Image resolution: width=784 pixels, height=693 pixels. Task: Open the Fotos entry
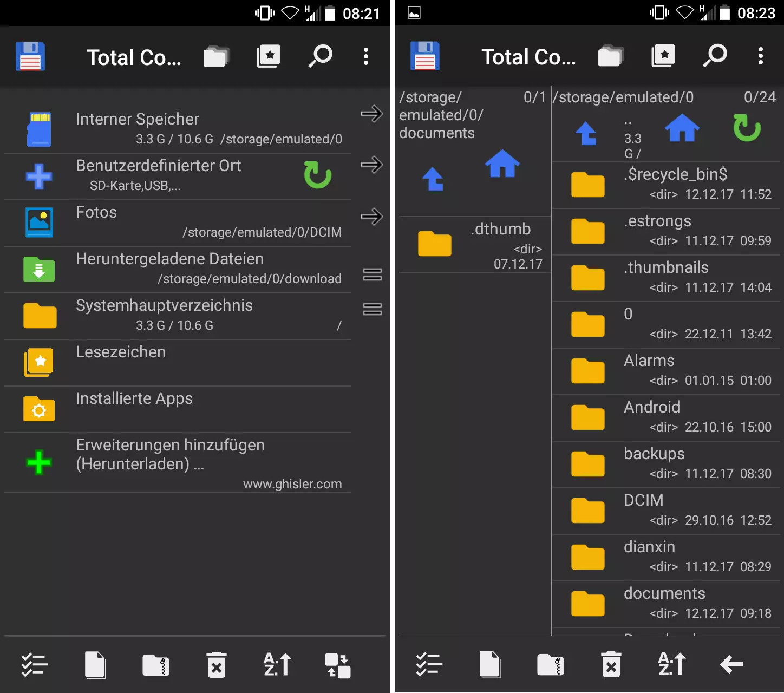178,223
